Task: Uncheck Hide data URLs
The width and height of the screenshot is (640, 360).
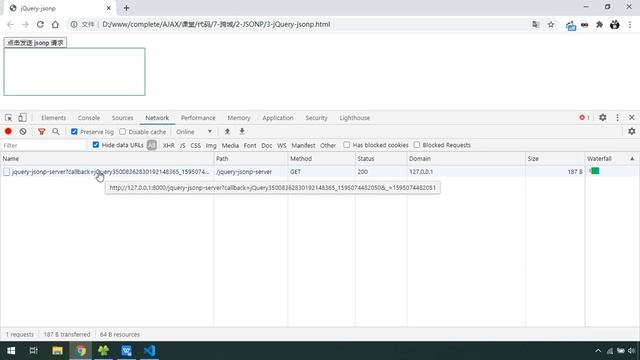Action: [96, 145]
